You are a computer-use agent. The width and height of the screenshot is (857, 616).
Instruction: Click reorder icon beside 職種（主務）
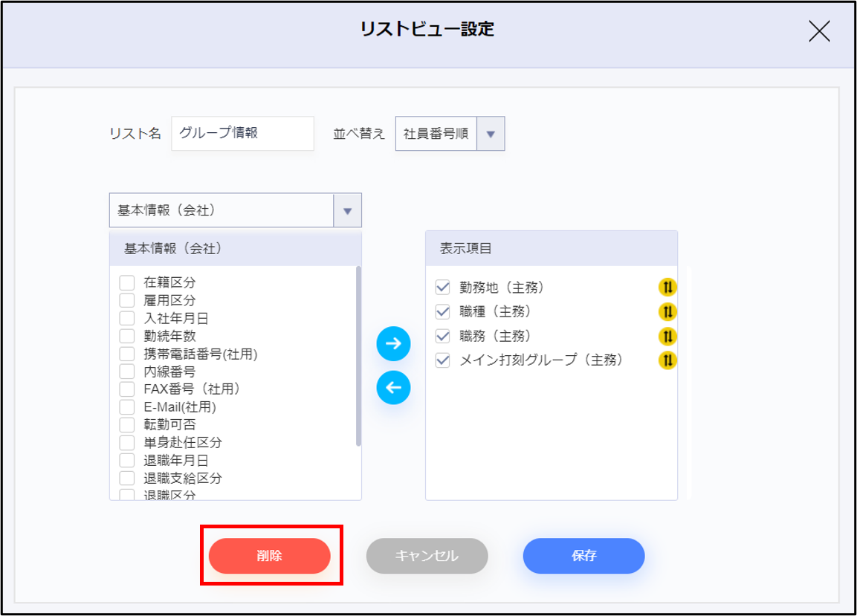667,312
